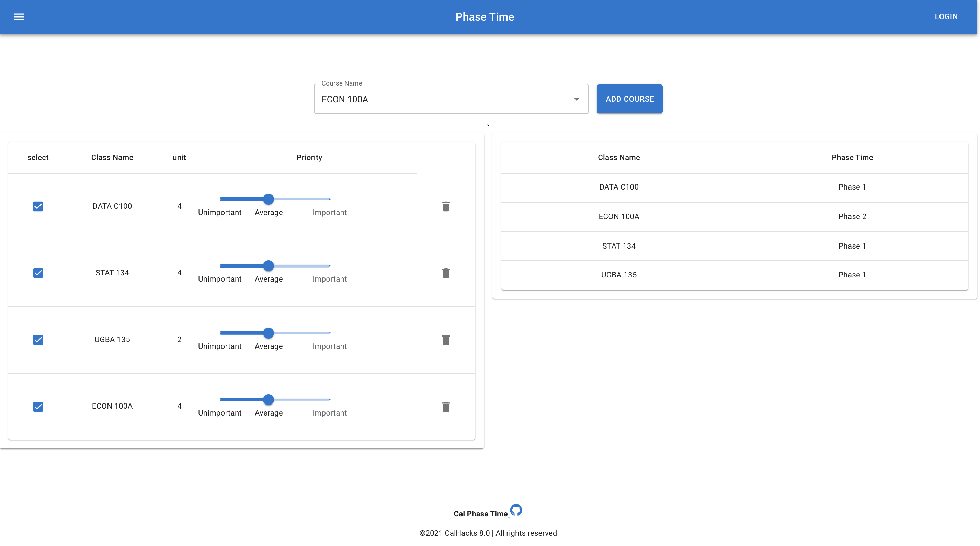Deselect the UGBA 135 checkbox

[38, 340]
